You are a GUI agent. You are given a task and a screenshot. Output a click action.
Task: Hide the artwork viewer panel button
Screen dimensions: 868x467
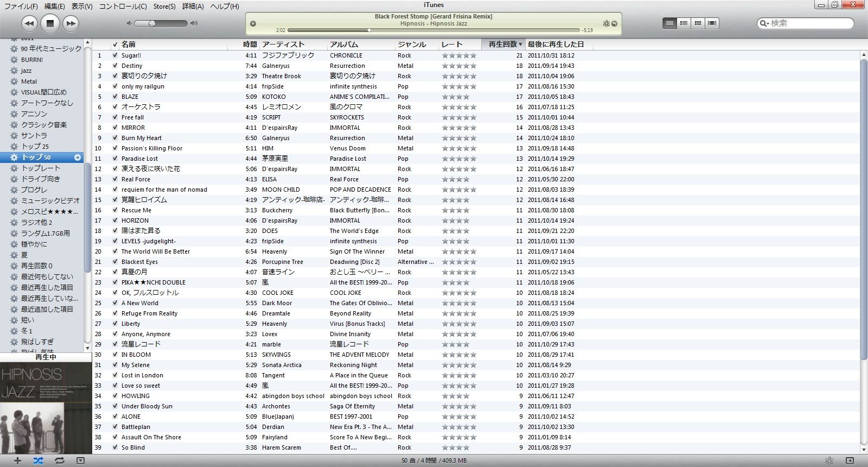80,460
